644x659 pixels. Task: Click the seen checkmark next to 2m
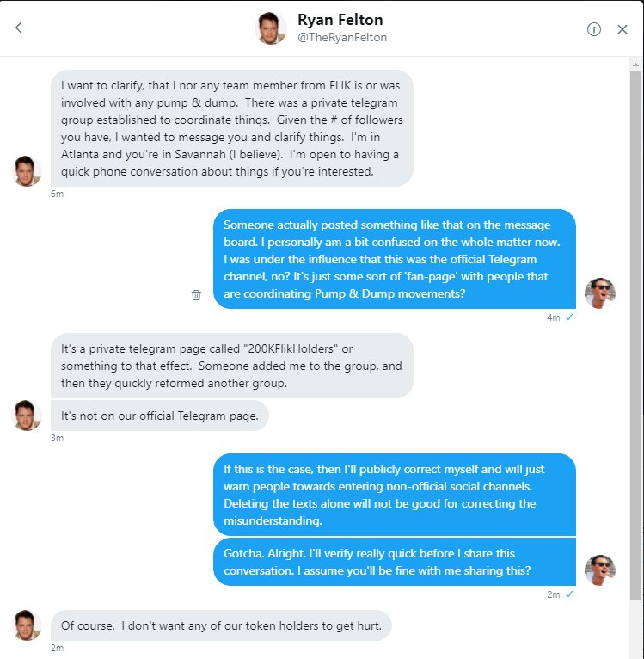[x=569, y=594]
